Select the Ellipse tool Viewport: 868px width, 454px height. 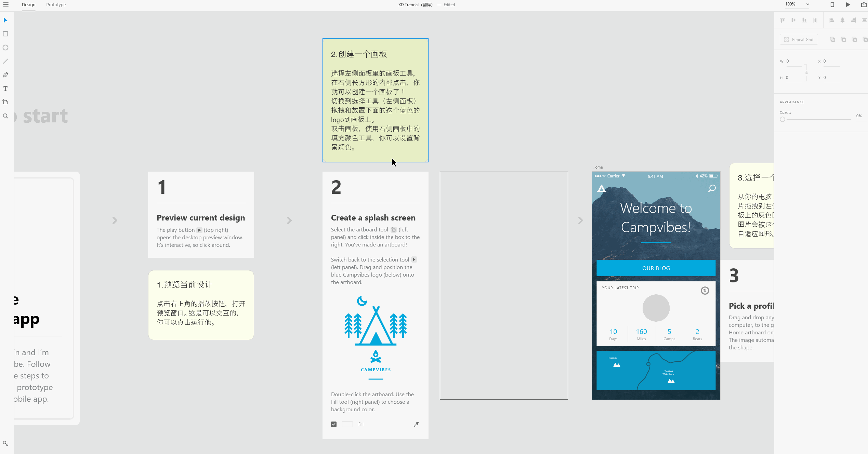(x=5, y=48)
